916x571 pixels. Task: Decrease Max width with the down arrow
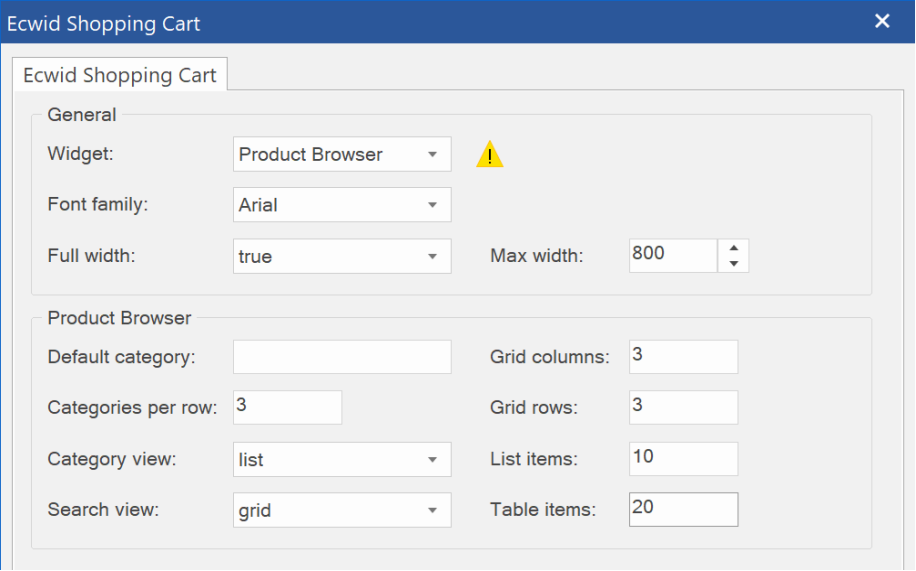point(734,264)
